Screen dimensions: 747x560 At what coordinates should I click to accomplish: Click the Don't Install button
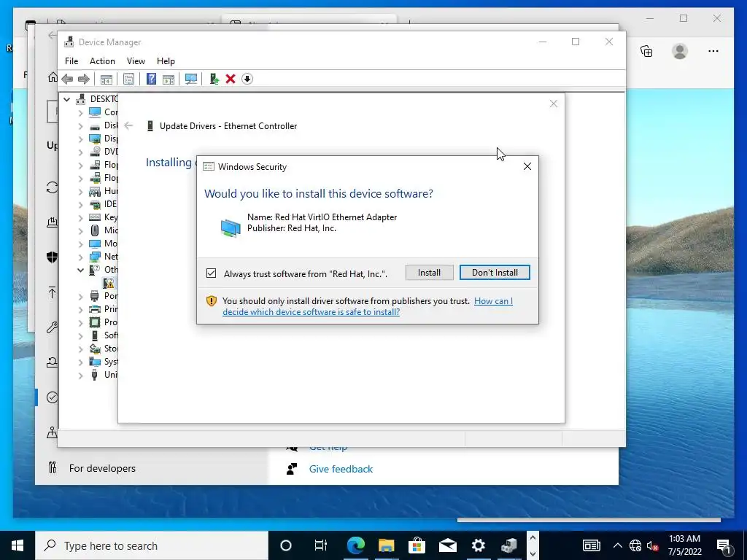pyautogui.click(x=495, y=273)
